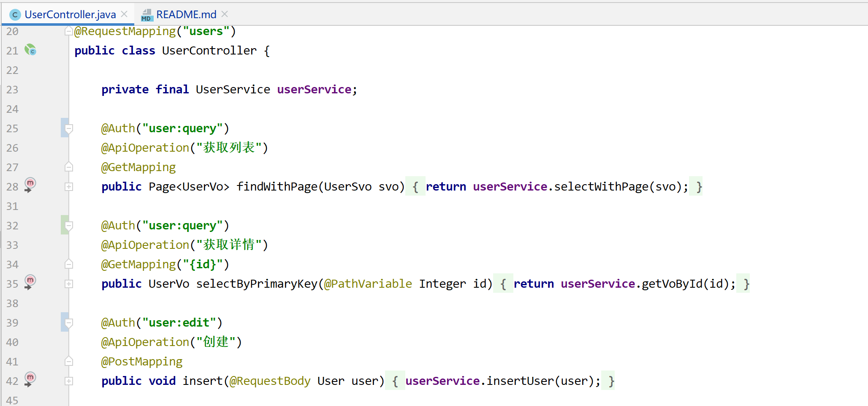Collapse the fold marker at line 32 @Auth annotation
The image size is (868, 406).
pyautogui.click(x=69, y=226)
